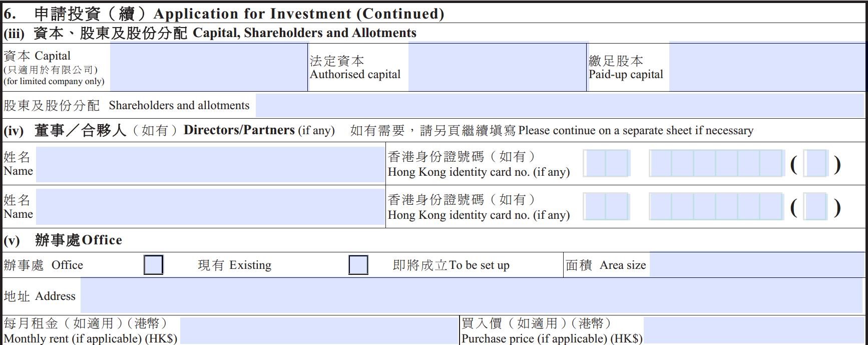868x345 pixels.
Task: Click first director's HKID prefix letter boxes
Action: click(x=606, y=163)
